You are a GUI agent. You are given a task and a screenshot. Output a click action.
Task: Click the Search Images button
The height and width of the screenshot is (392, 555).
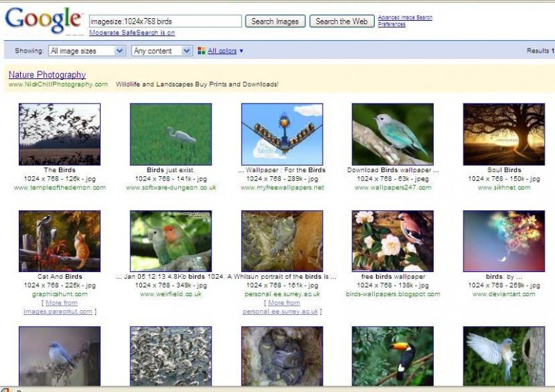(275, 22)
